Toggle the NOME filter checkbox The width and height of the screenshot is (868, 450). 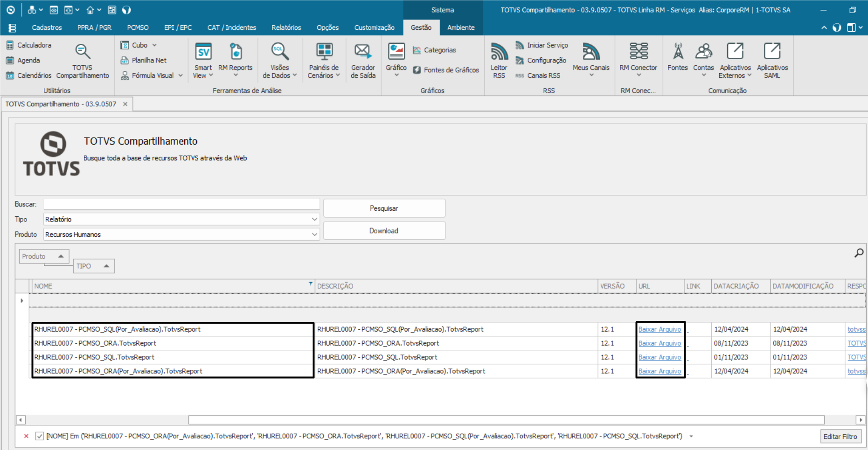pos(40,436)
